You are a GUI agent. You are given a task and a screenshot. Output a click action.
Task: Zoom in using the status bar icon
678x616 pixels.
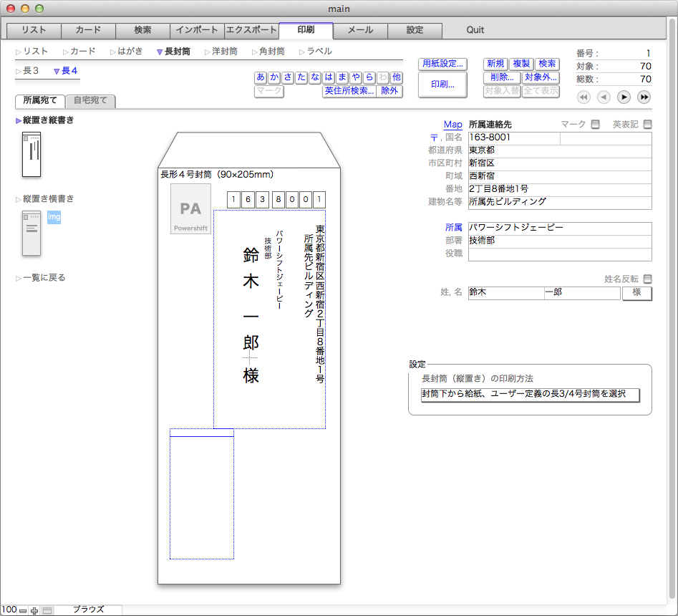[34, 610]
